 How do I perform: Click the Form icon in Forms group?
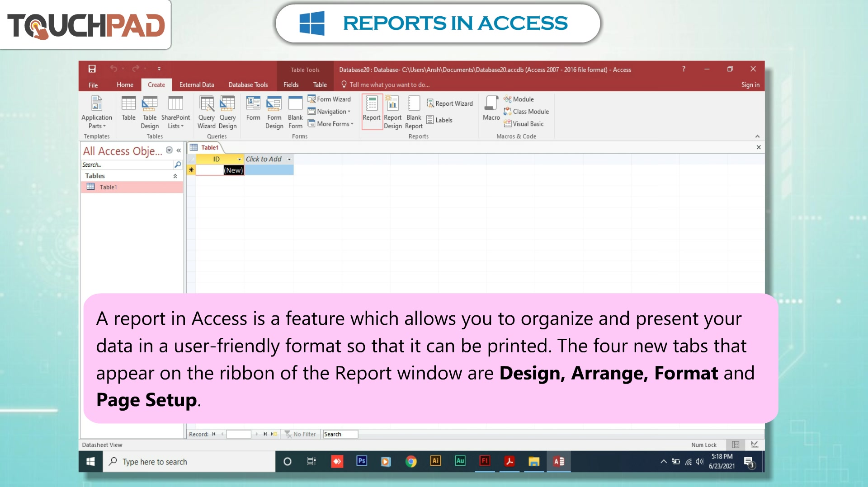[253, 108]
